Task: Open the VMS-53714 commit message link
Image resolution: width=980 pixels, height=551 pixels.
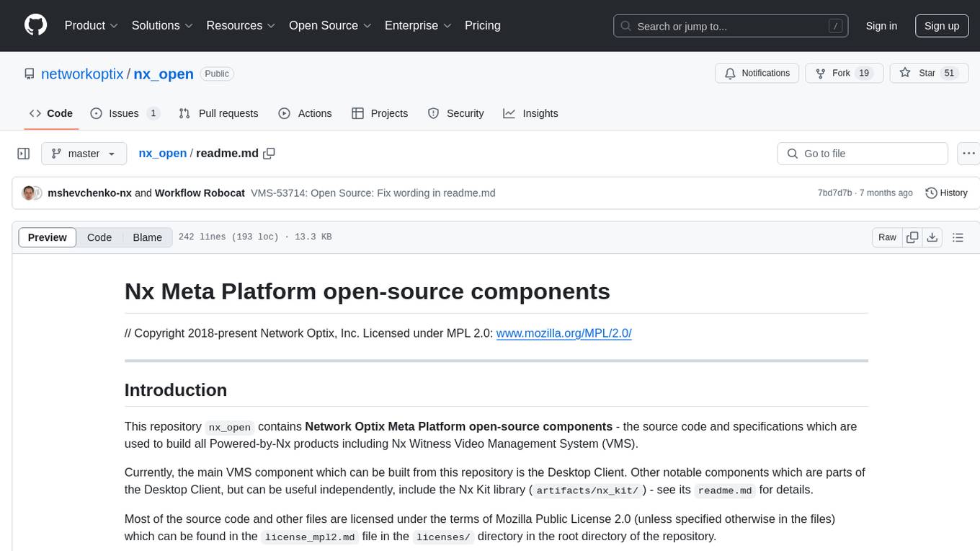Action: (x=373, y=193)
